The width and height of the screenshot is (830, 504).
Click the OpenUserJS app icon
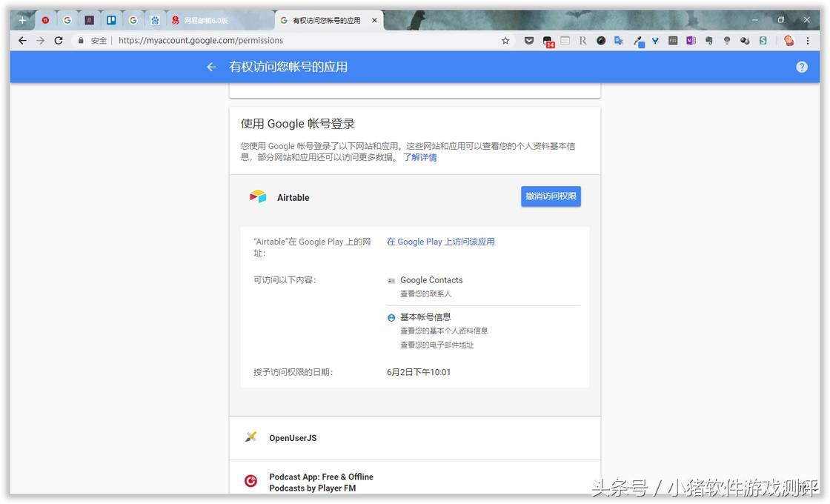tap(250, 437)
